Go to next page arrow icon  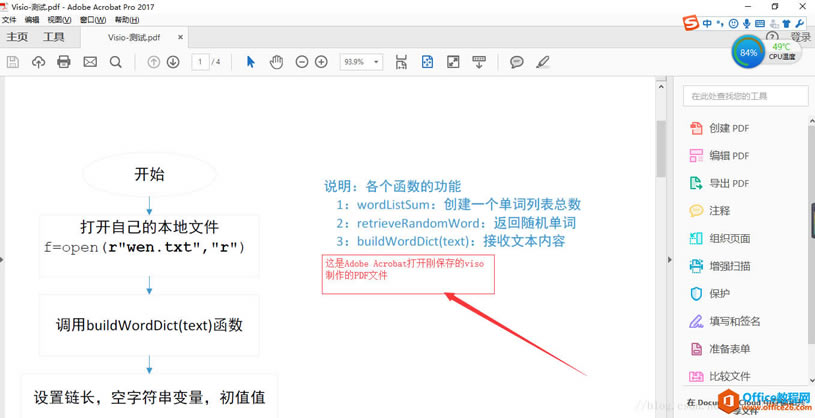point(173,62)
